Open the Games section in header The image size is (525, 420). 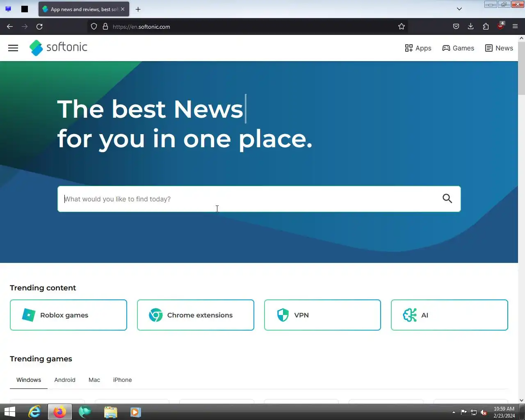click(x=458, y=48)
